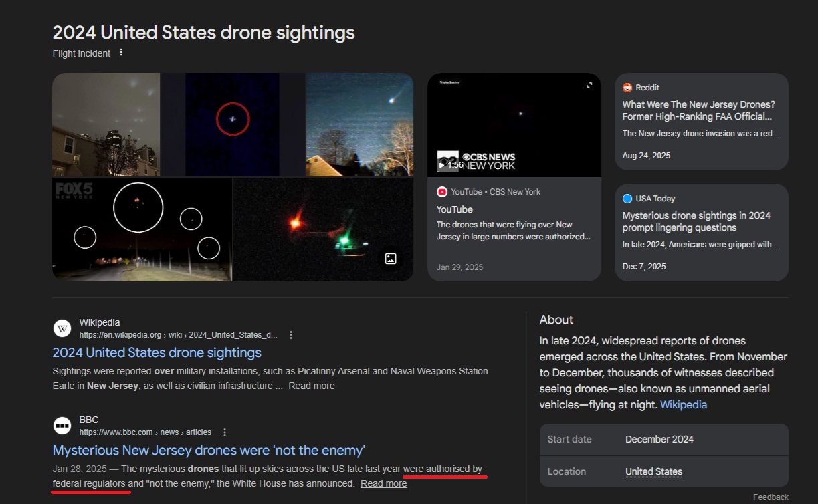Image resolution: width=818 pixels, height=504 pixels.
Task: Open the USA Today Mysterious drone sightings article
Action: pyautogui.click(x=696, y=221)
